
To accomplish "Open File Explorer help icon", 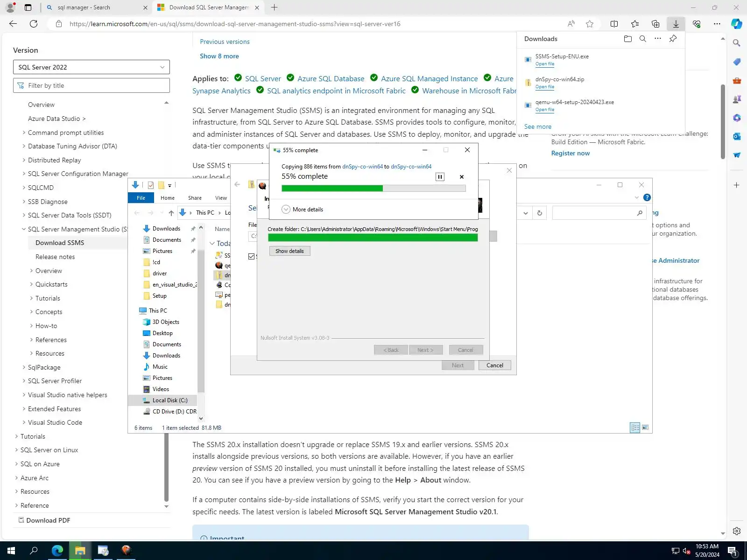I will 647,197.
